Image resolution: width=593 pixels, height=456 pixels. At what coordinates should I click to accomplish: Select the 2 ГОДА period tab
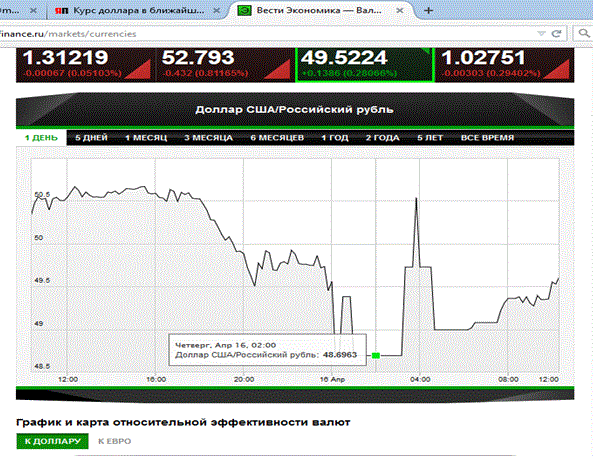click(x=382, y=138)
